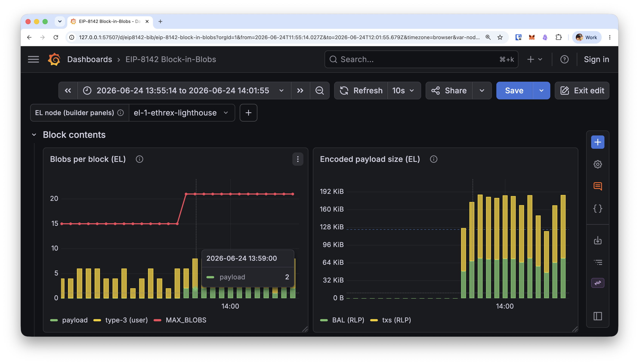Open the Save options dropdown arrow
The height and width of the screenshot is (364, 639).
coord(541,91)
